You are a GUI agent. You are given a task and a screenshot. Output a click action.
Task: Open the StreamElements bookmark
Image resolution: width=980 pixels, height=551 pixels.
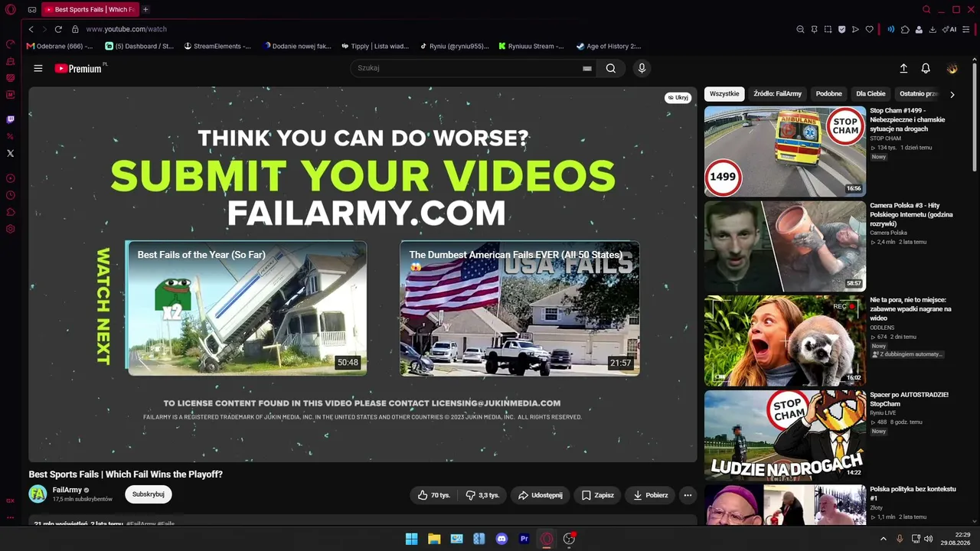tap(217, 46)
